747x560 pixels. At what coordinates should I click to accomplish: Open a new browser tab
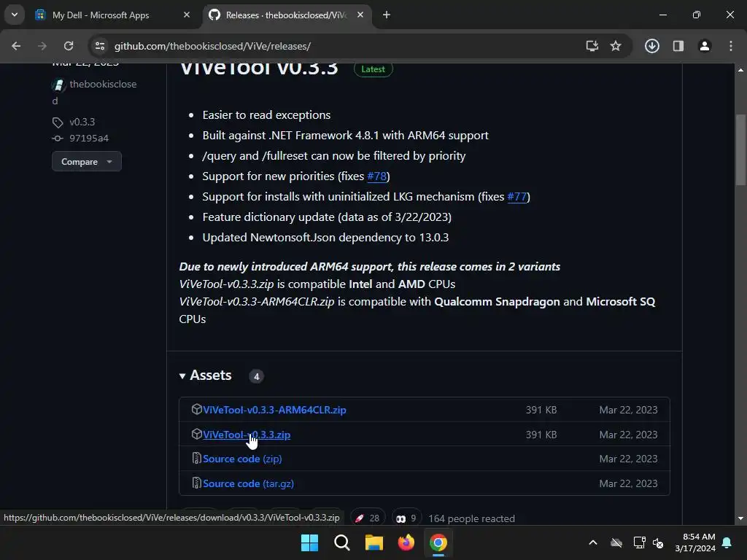coord(387,15)
